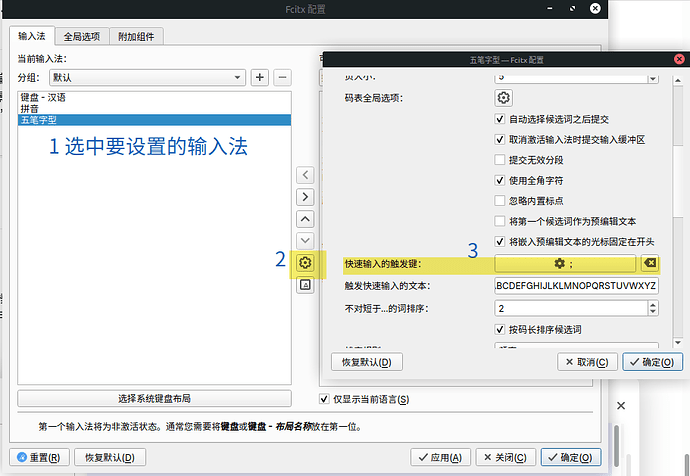Toggle 自动选择候选词之后提交 checkbox
The width and height of the screenshot is (690, 476).
point(499,119)
